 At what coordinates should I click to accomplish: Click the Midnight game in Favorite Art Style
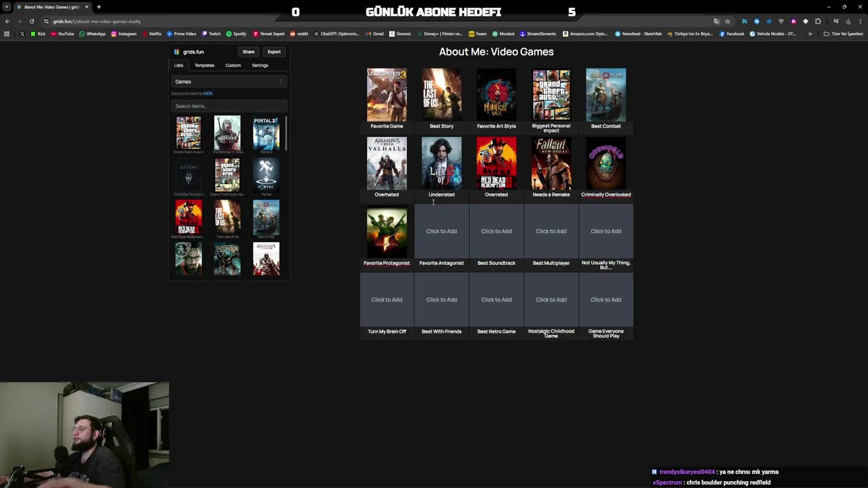[x=496, y=95]
